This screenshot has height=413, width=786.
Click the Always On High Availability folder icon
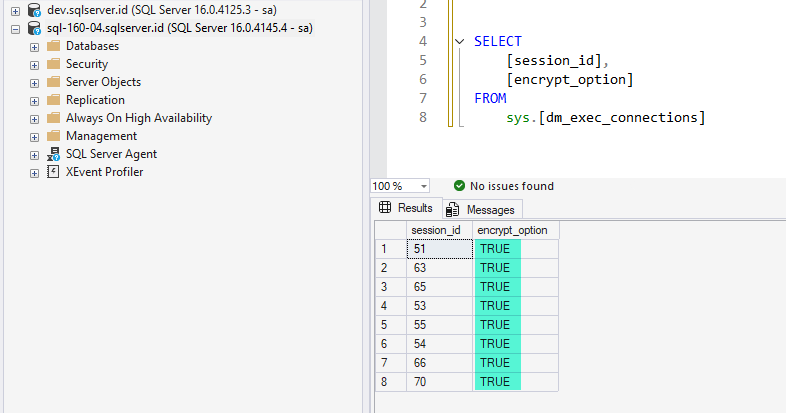(x=53, y=118)
